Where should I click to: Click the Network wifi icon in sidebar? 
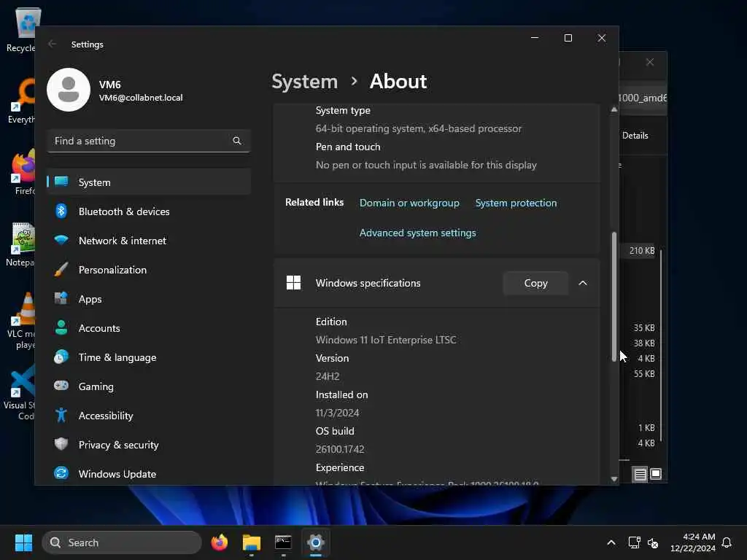click(x=61, y=240)
